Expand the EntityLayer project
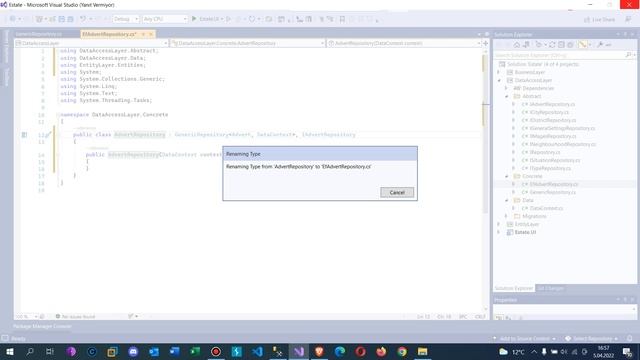Screen dimensions: 640x360 (498, 224)
